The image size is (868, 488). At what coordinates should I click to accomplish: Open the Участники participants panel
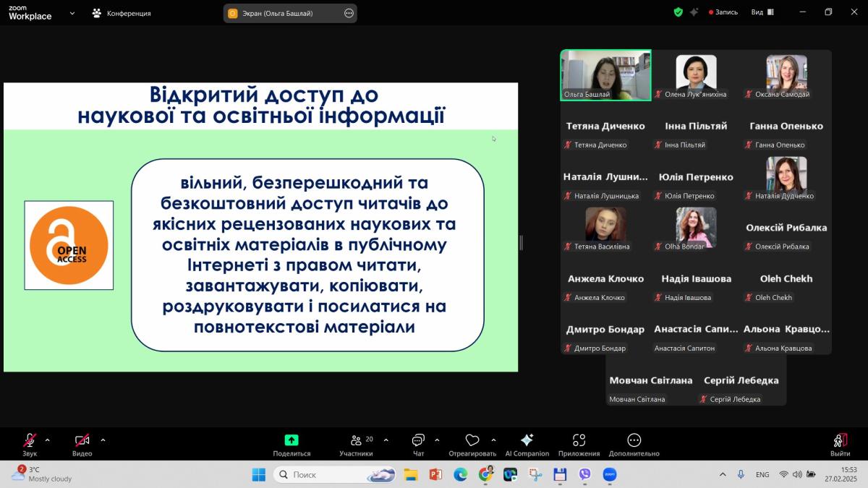(356, 441)
